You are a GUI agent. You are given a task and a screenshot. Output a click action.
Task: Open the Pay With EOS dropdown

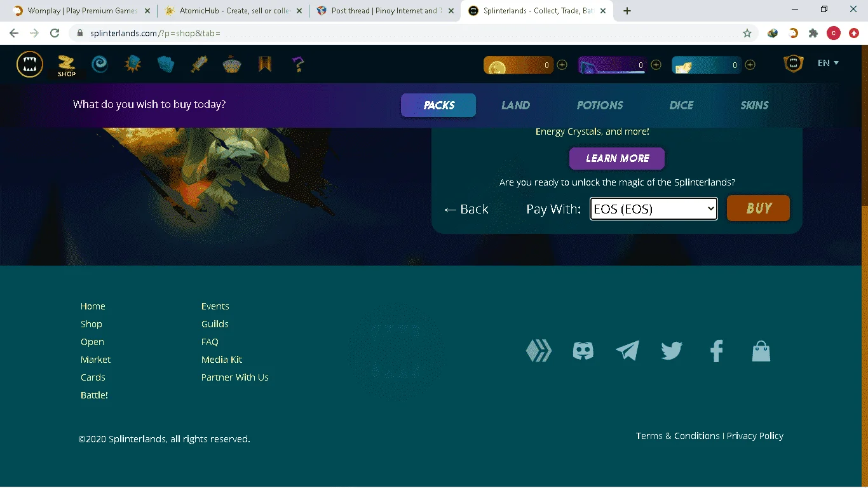coord(654,208)
